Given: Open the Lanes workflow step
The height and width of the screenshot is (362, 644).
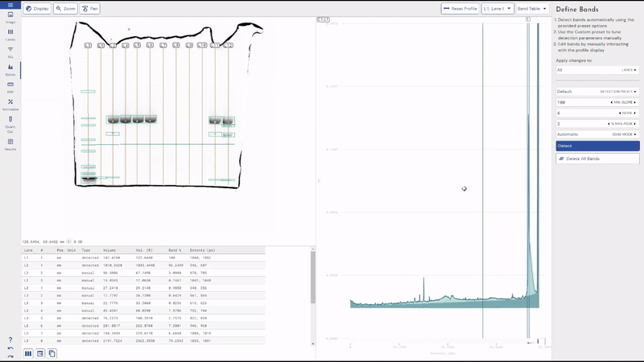Looking at the screenshot, I should [x=10, y=35].
